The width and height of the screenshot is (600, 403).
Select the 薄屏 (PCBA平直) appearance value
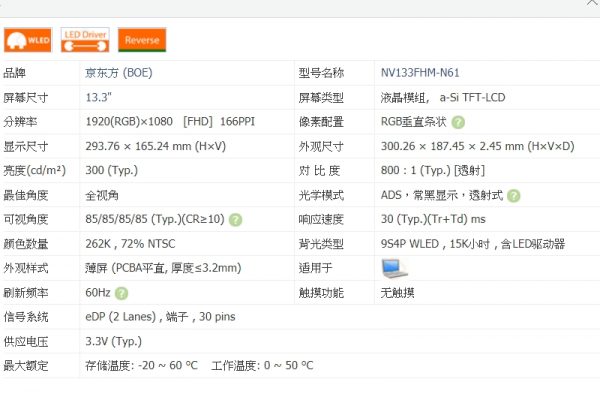point(163,268)
